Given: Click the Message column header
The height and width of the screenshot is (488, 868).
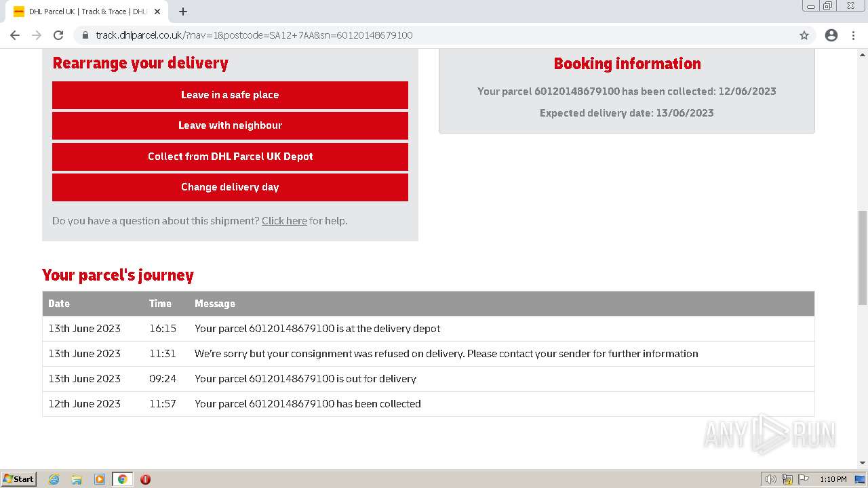Looking at the screenshot, I should (215, 304).
